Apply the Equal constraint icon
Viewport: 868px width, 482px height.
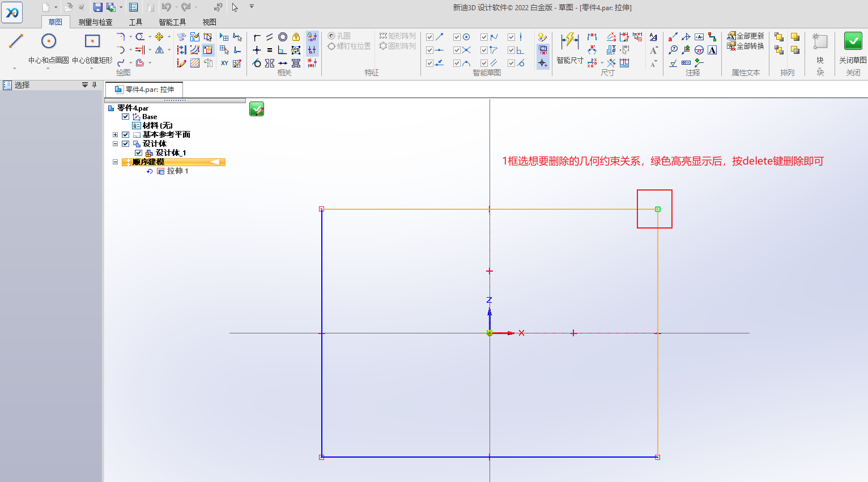(x=270, y=50)
